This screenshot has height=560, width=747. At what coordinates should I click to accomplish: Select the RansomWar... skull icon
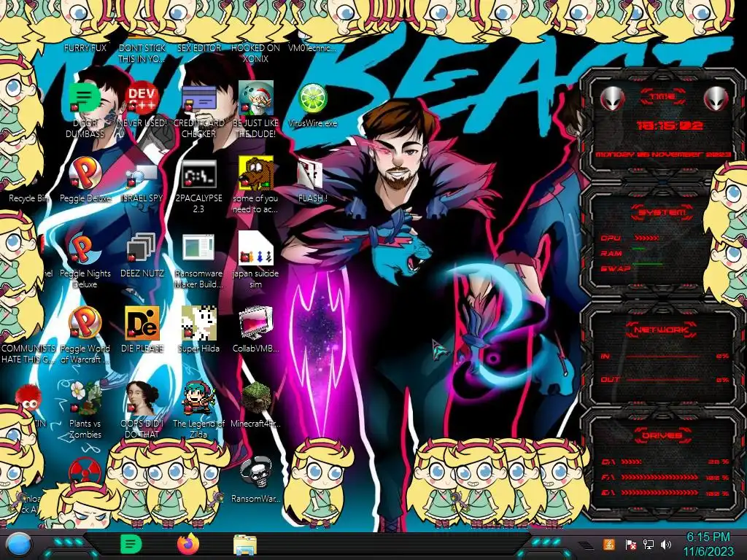click(255, 473)
